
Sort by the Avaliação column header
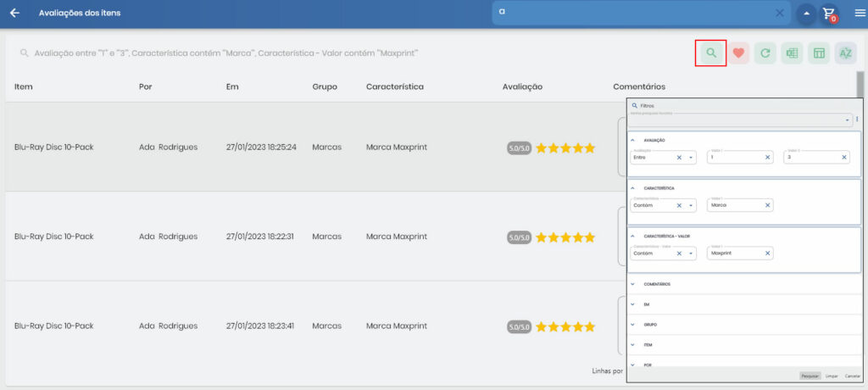[x=522, y=87]
